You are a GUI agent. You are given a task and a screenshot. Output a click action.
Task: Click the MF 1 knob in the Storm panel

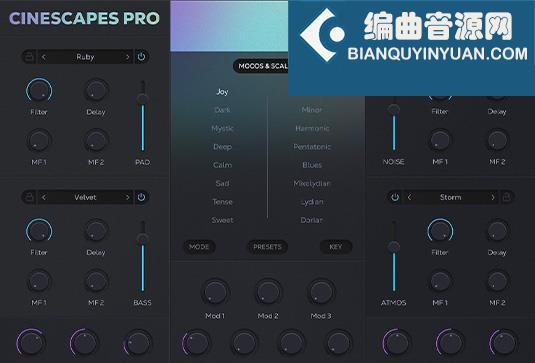pyautogui.click(x=440, y=281)
